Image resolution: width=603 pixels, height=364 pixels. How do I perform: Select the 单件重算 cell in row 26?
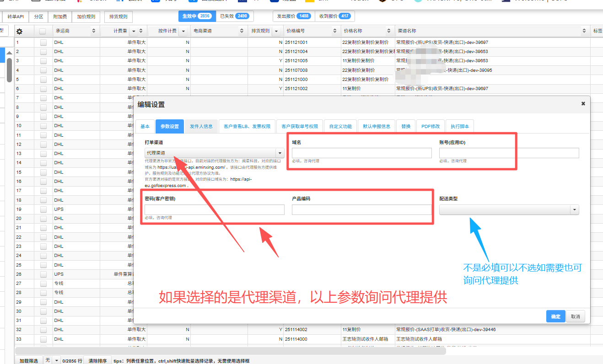click(123, 274)
